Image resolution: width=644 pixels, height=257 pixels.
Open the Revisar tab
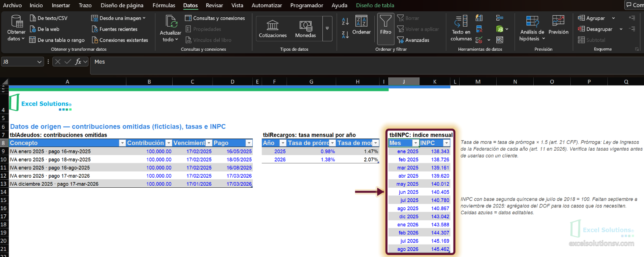[215, 5]
